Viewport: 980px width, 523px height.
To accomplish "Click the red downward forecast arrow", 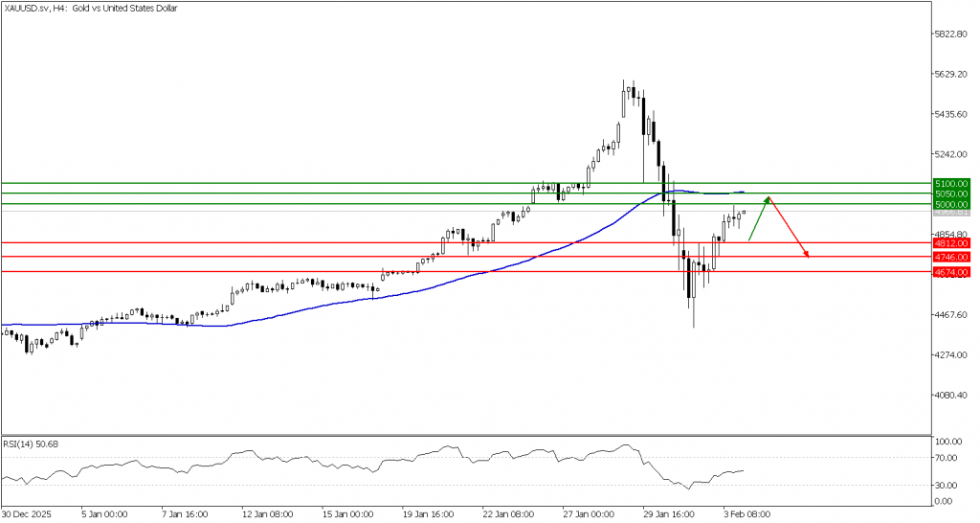I will coord(790,230).
